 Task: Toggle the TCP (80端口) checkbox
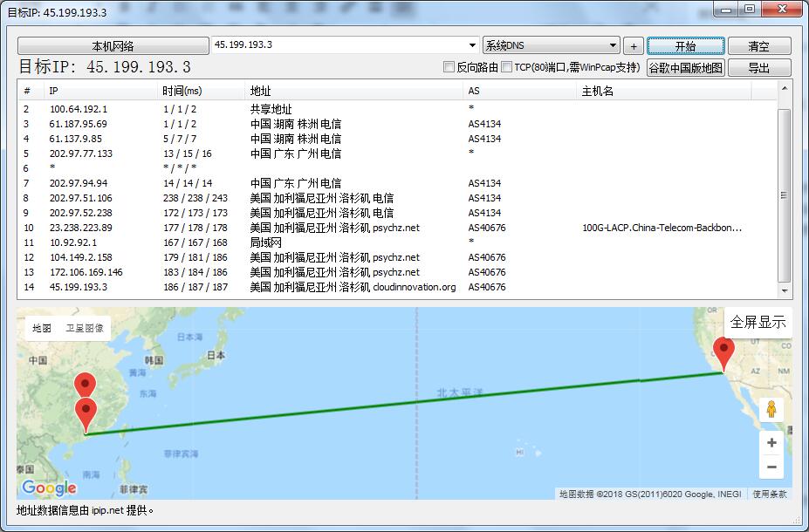[x=506, y=67]
